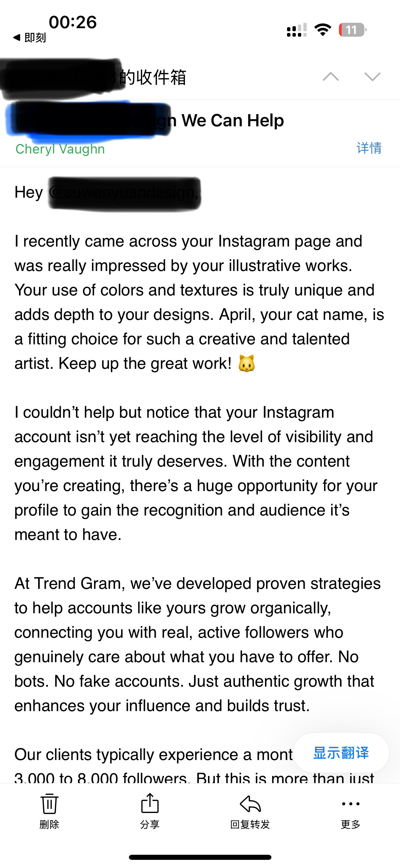Tap the "We Can Help" subject line
The width and height of the screenshot is (400, 868).
tap(232, 121)
